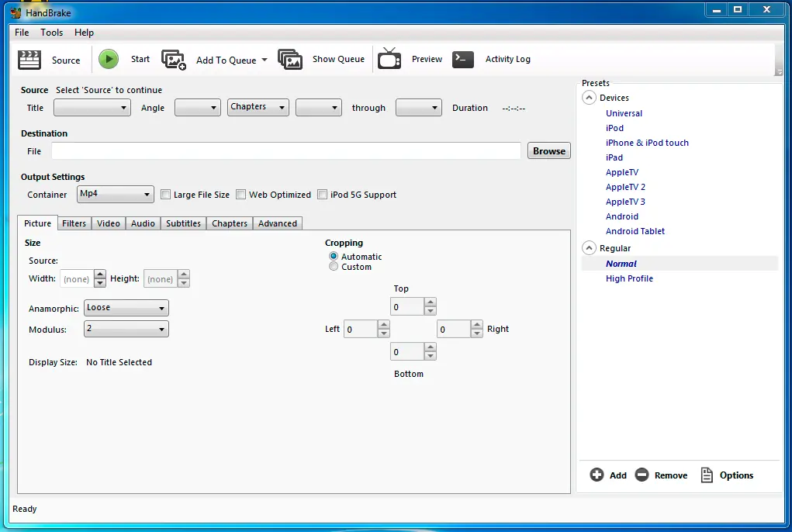
Task: Select the High Profile preset
Action: click(629, 278)
